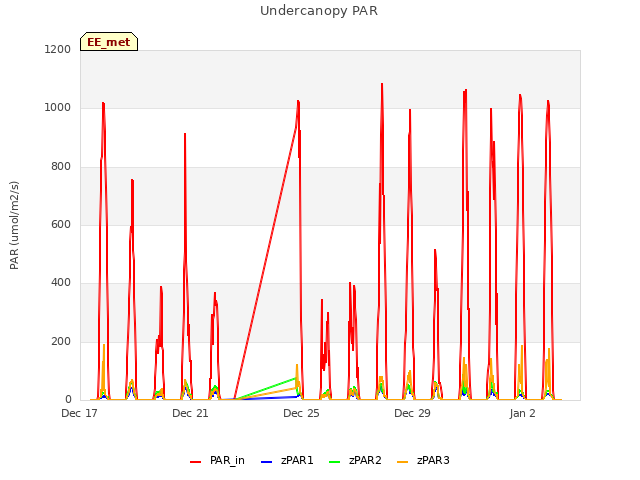Click the Dec 25 x-axis tick label

tap(301, 413)
